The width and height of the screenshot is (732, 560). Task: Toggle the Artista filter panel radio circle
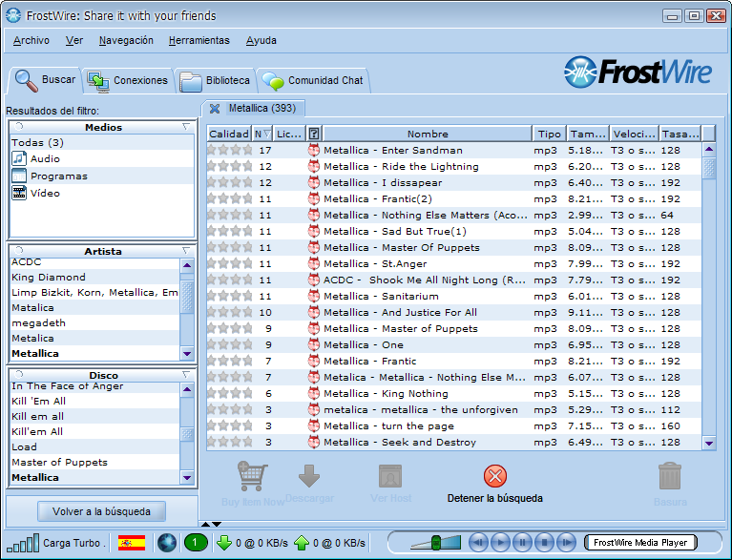19,251
